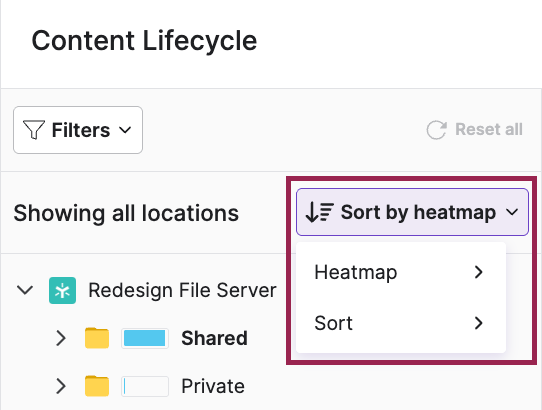
Task: Open the Sort by heatmap dropdown
Action: pos(412,212)
